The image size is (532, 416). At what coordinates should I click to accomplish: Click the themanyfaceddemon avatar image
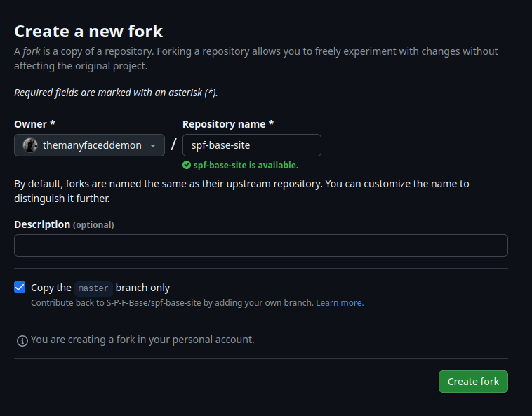pos(30,145)
